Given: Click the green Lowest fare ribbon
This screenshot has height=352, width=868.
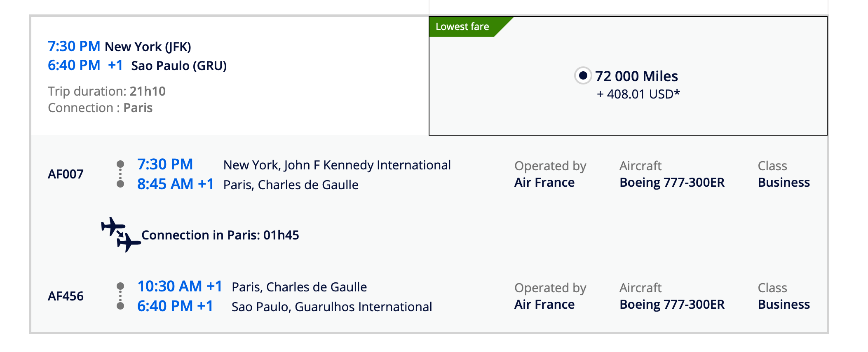Looking at the screenshot, I should point(462,26).
